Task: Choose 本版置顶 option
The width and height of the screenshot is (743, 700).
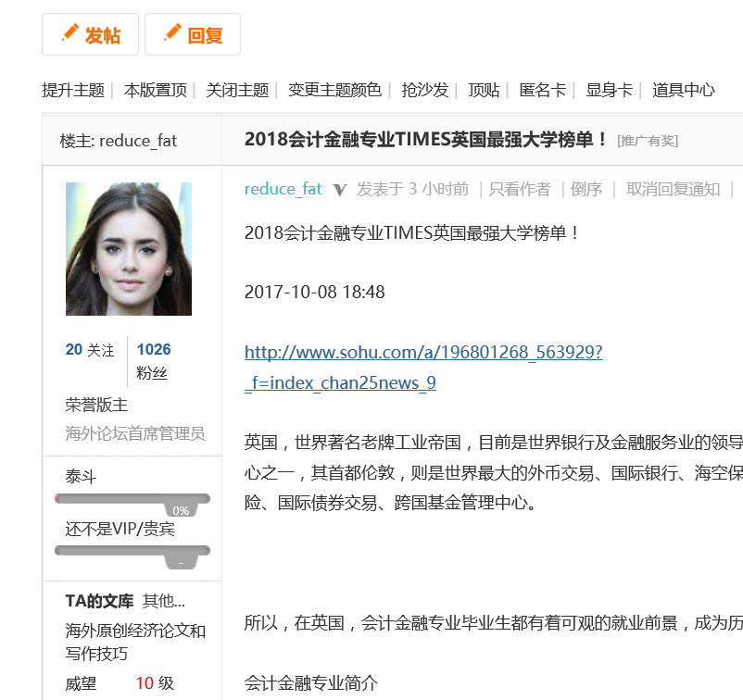Action: pos(155,90)
